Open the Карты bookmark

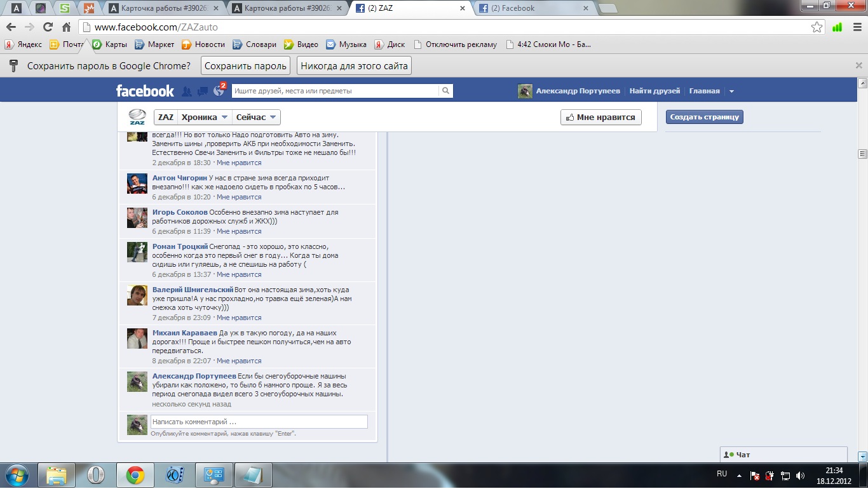pos(110,44)
